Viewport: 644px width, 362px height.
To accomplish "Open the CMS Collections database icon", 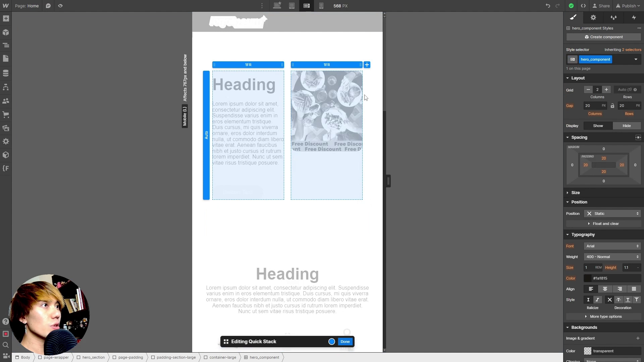I will tap(6, 73).
